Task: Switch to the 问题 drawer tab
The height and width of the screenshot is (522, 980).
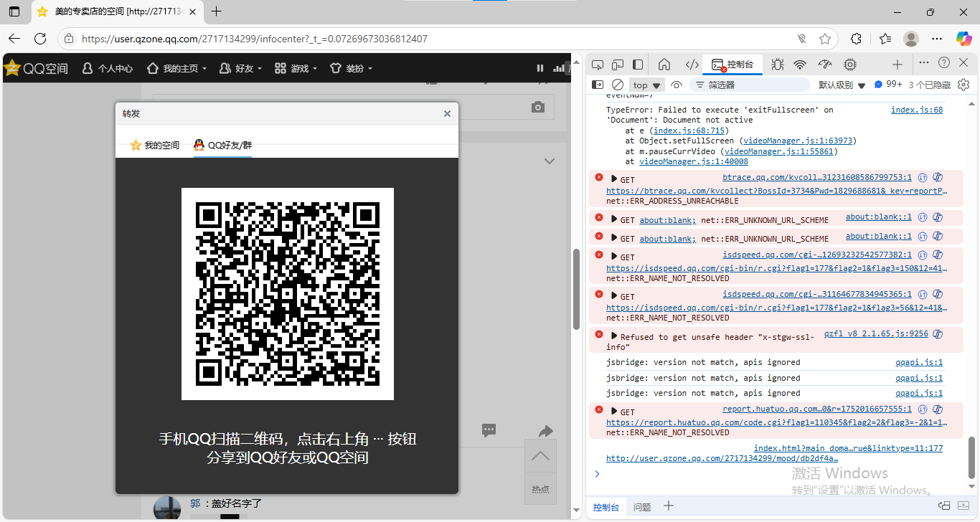Action: (642, 507)
